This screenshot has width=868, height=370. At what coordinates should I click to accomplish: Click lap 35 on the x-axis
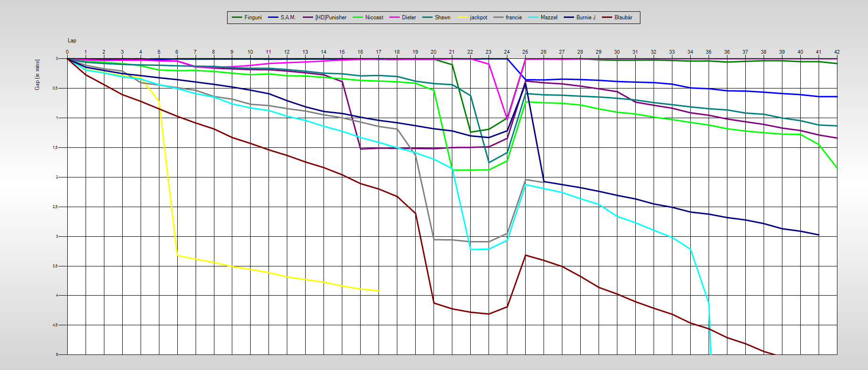click(709, 52)
